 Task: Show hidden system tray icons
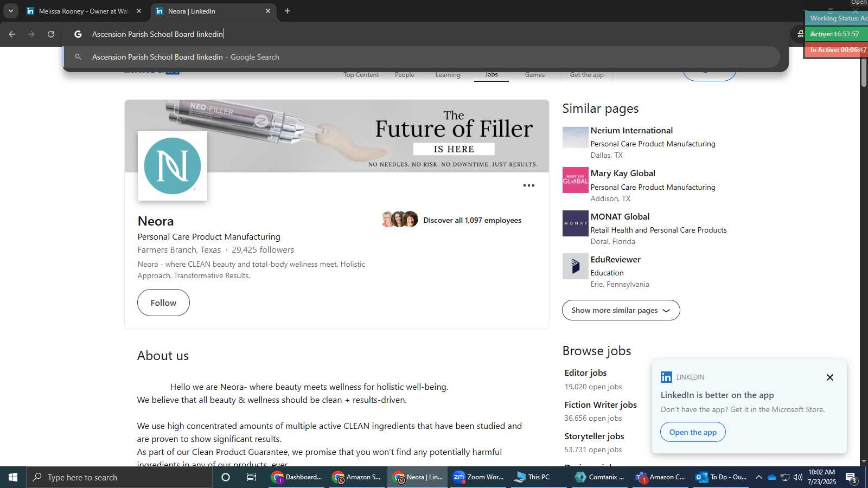pos(758,477)
